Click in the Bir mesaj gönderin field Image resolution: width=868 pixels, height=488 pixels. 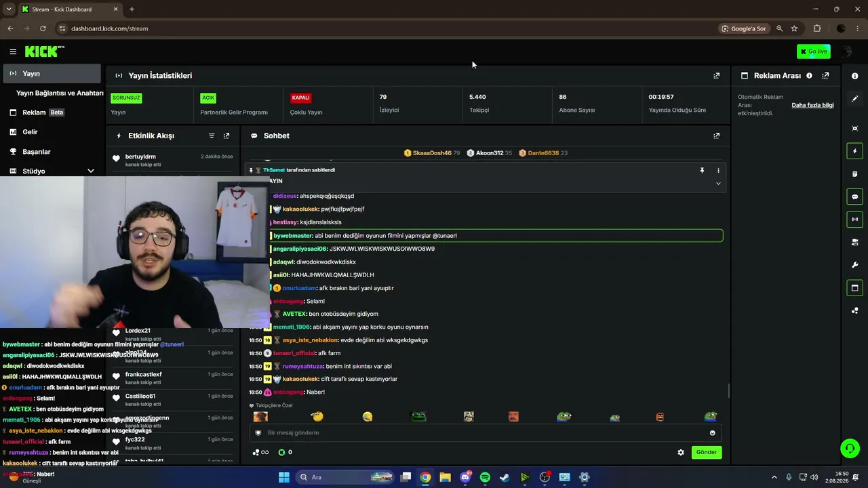point(485,433)
